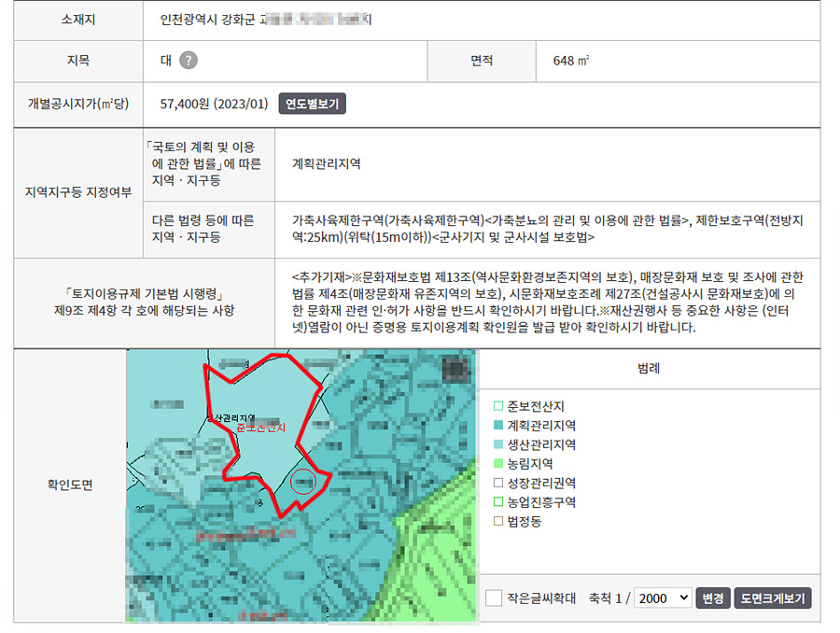Screen dimensions: 840x633
Task: Click the 57,400원 (2023/01) land price value
Action: click(214, 104)
